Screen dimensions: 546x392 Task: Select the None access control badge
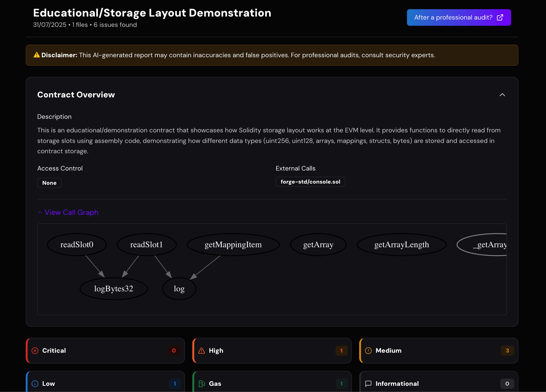[x=49, y=183]
